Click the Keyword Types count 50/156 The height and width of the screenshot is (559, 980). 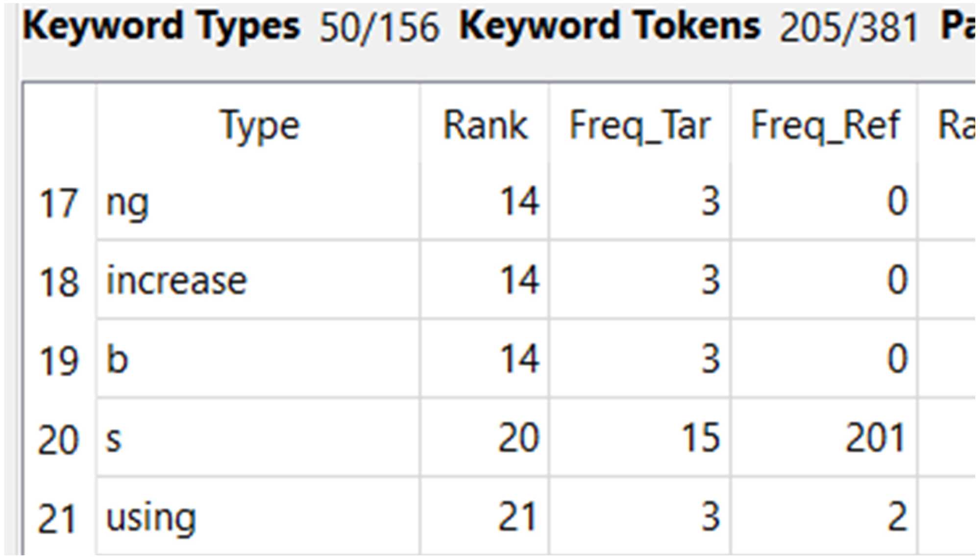[379, 28]
